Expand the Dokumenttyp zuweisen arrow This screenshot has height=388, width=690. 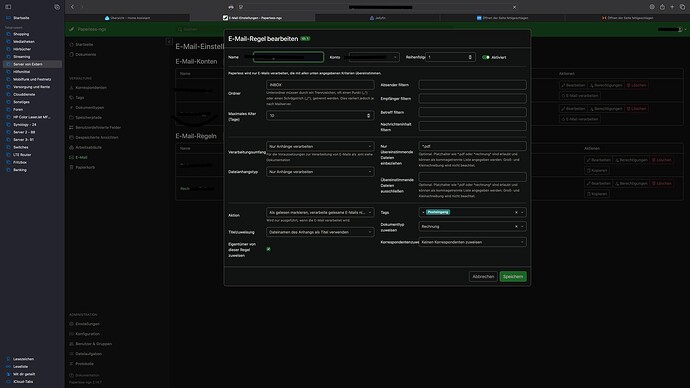tap(522, 227)
